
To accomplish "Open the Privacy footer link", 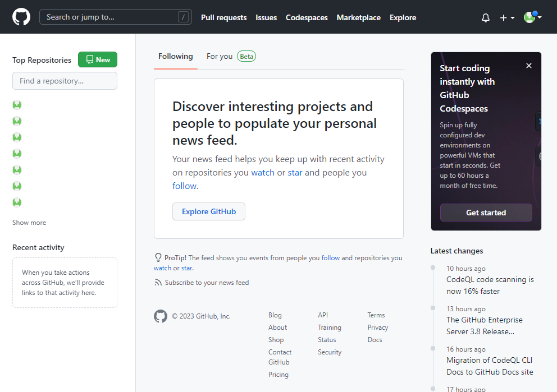I will click(x=378, y=328).
